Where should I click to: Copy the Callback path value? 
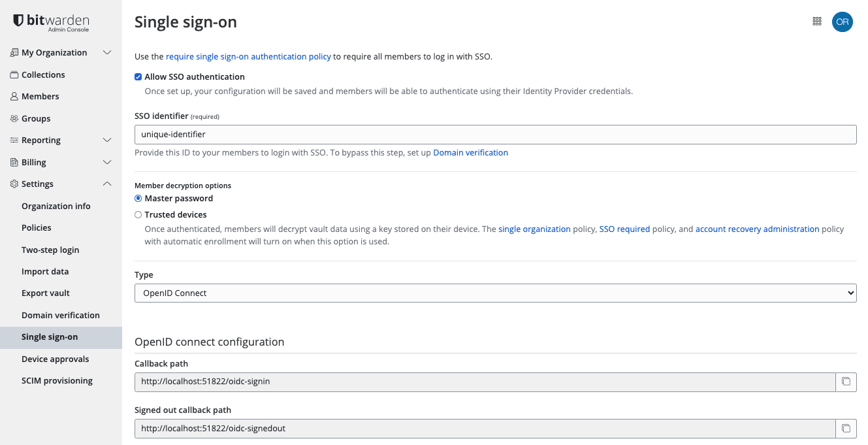point(846,382)
